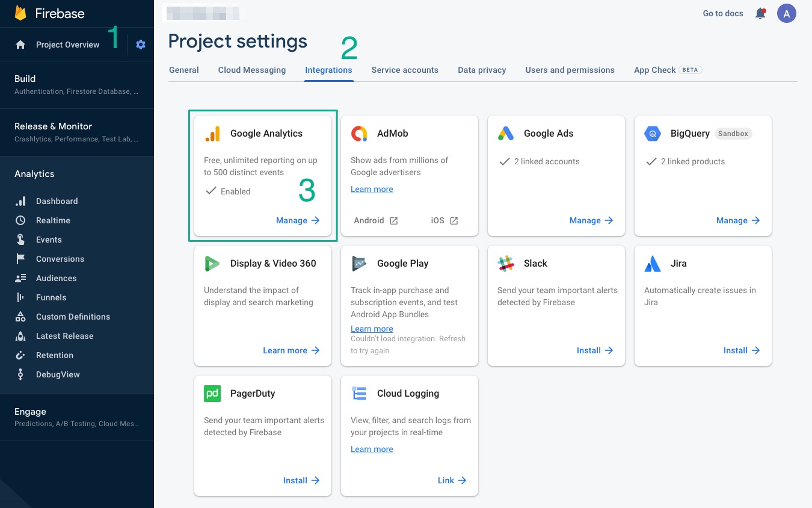Switch to the Service accounts tab
812x508 pixels.
pos(404,70)
